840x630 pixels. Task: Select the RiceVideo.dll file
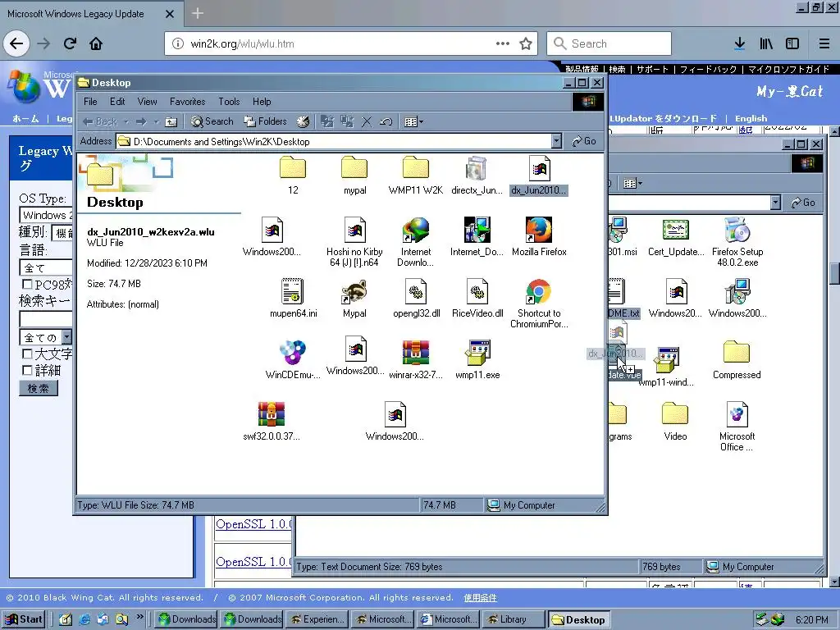point(477,291)
